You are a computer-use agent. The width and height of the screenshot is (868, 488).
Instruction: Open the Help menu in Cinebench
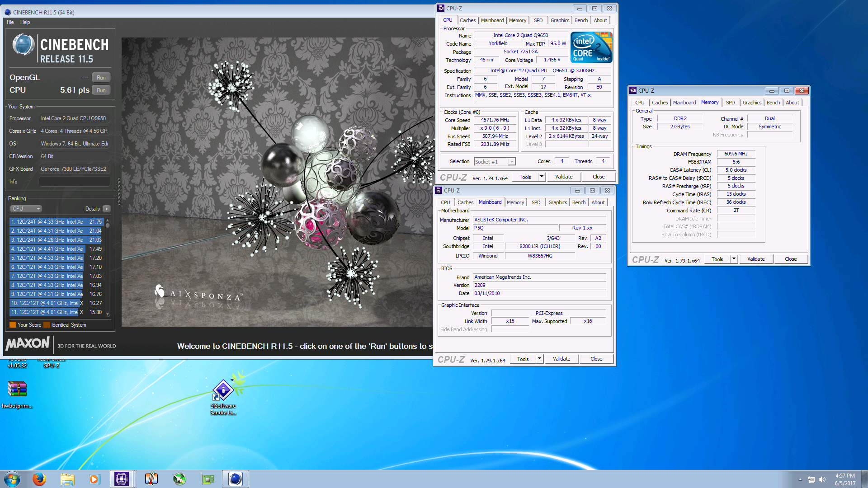(25, 22)
